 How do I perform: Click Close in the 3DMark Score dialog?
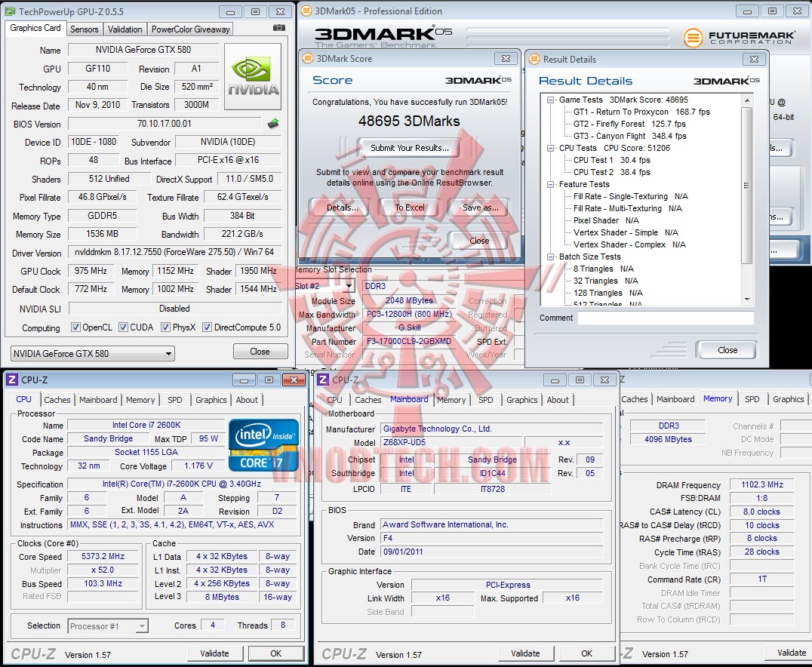479,240
